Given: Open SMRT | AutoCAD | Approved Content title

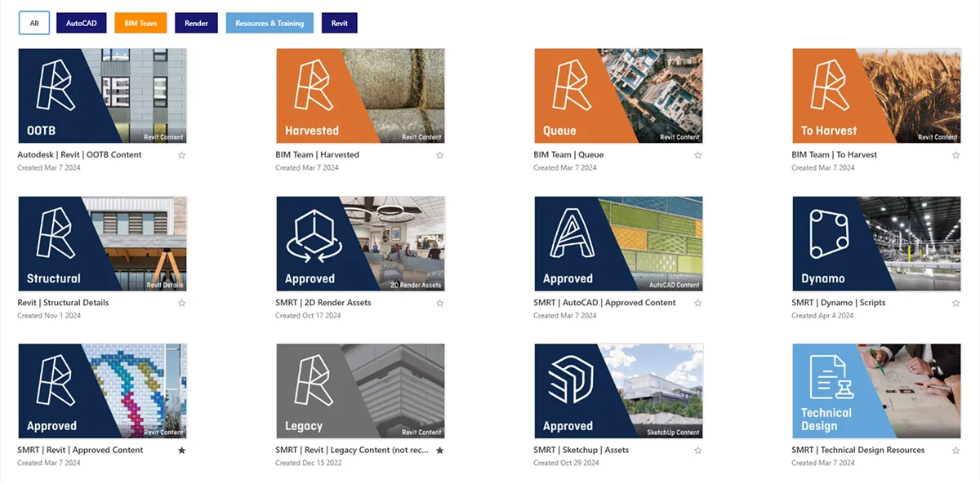Looking at the screenshot, I should tap(604, 303).
